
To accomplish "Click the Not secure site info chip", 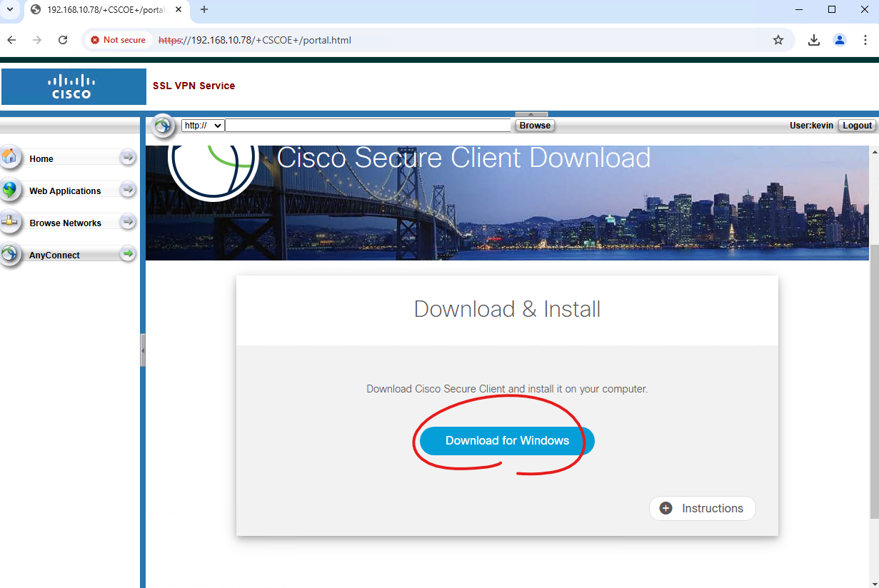I will (118, 40).
